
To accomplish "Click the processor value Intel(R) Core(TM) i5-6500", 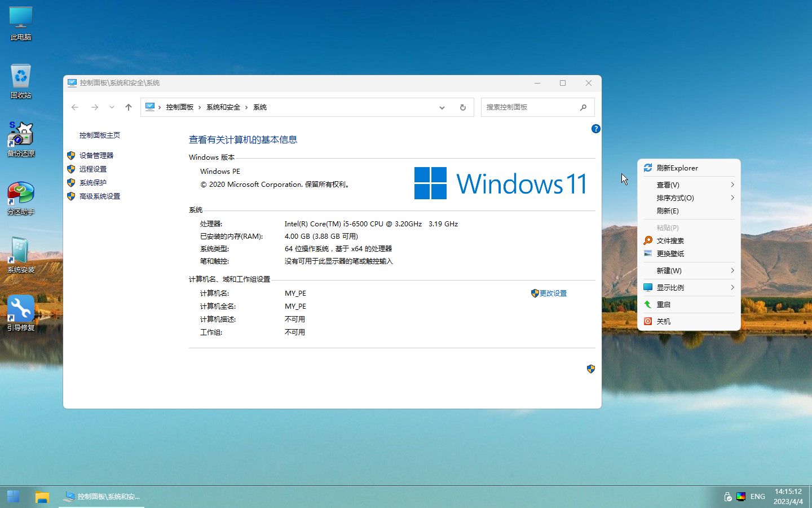I will pyautogui.click(x=371, y=224).
